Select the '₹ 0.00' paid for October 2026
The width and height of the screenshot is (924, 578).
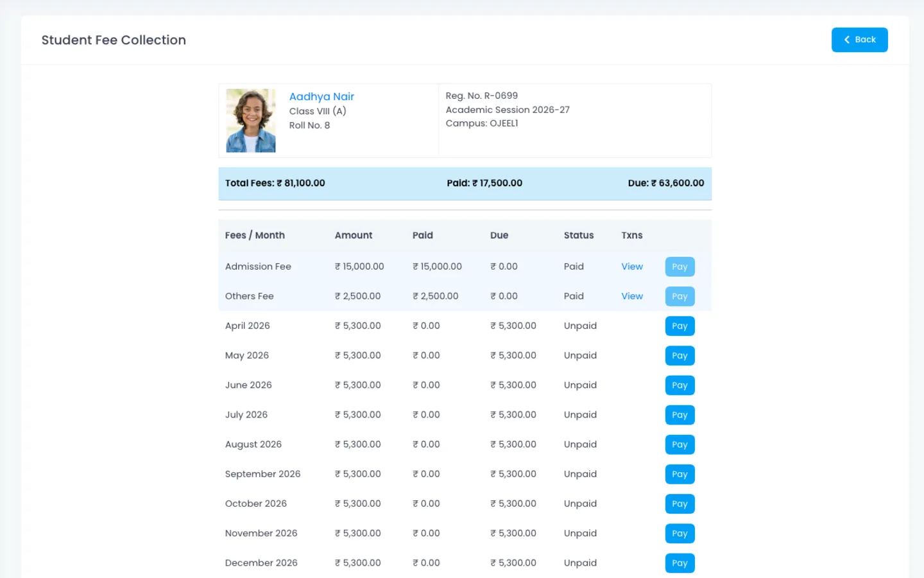point(426,504)
